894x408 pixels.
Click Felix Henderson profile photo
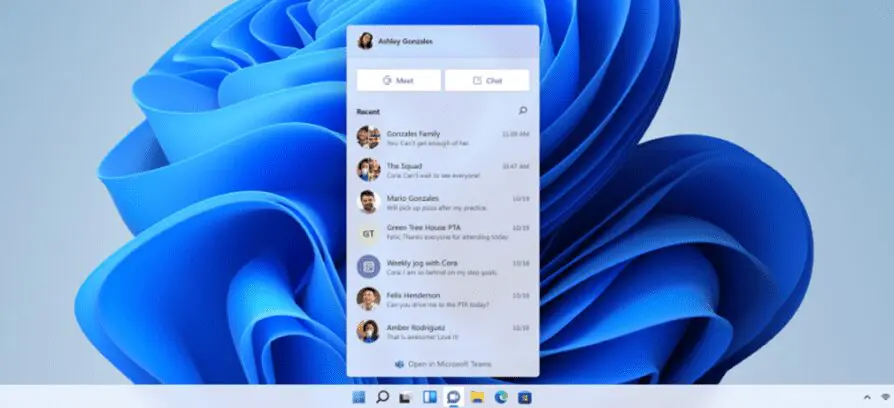(x=368, y=299)
